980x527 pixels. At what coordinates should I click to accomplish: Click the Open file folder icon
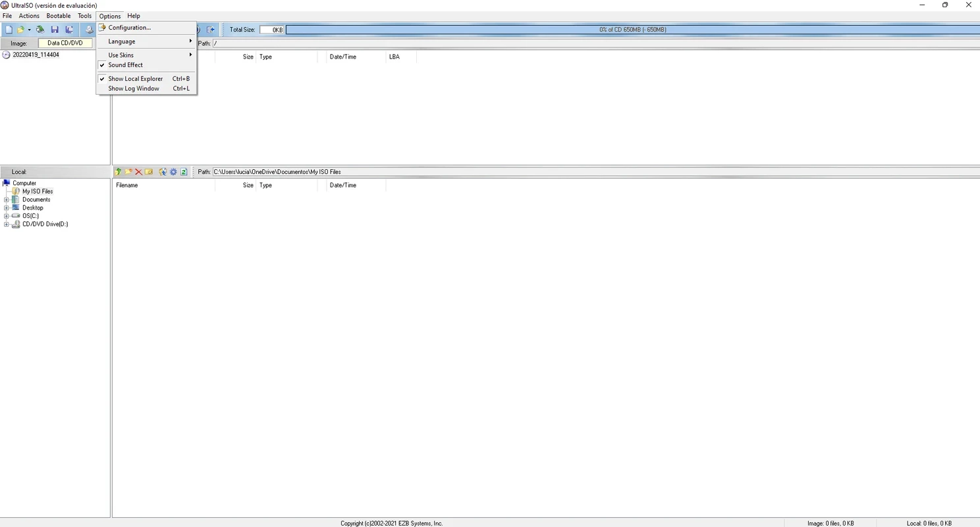(21, 30)
